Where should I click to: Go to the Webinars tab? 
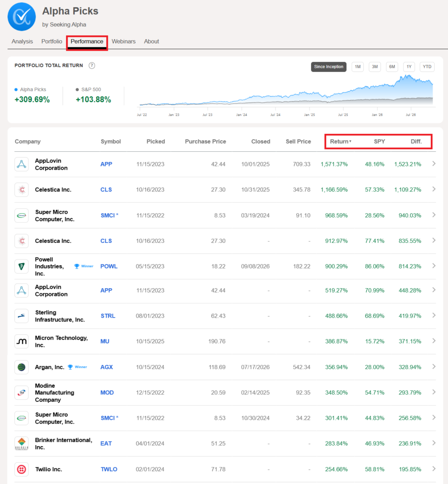pyautogui.click(x=123, y=42)
